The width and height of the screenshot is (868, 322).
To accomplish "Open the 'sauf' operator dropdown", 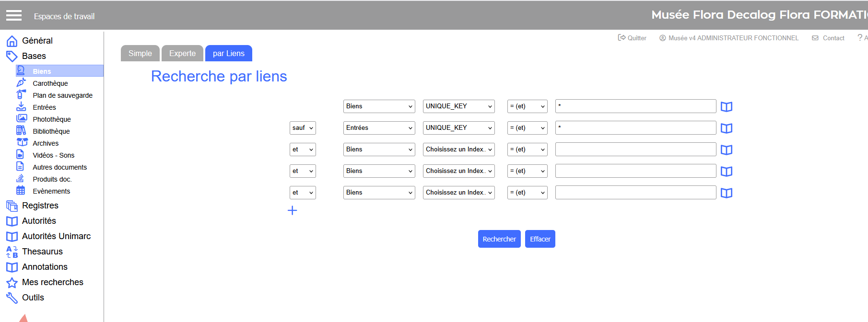I will (303, 128).
